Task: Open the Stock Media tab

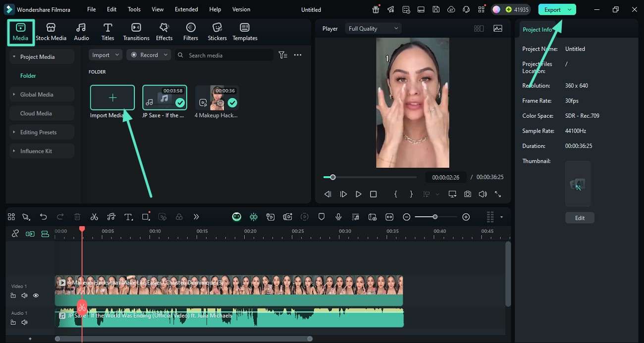Action: (51, 32)
